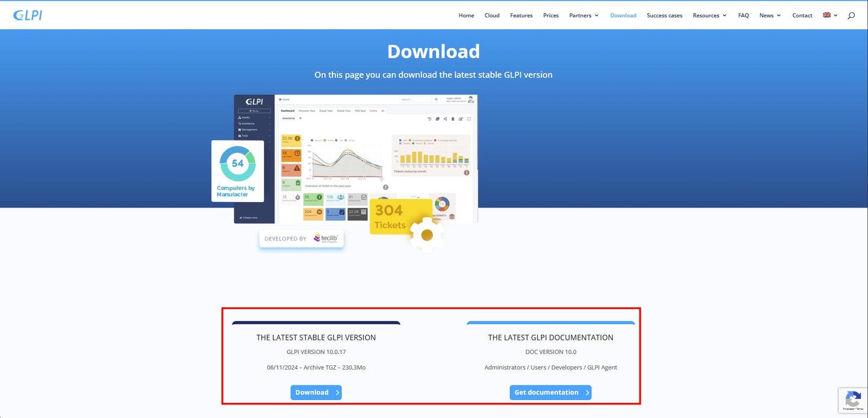Click the Get documentation button
The height and width of the screenshot is (418, 868).
[550, 393]
